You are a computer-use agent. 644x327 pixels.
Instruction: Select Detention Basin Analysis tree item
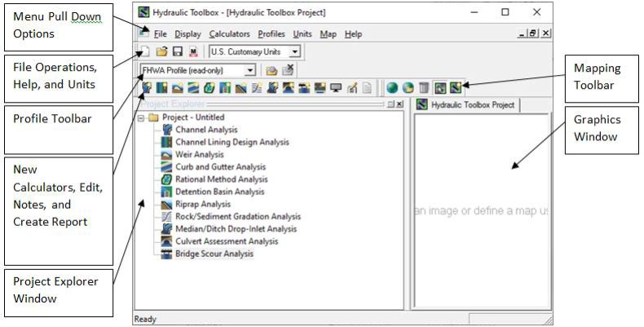[220, 192]
